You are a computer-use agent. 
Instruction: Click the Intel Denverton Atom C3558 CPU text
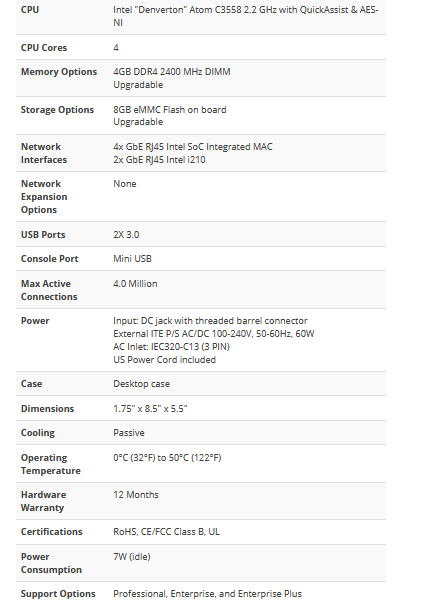246,16
